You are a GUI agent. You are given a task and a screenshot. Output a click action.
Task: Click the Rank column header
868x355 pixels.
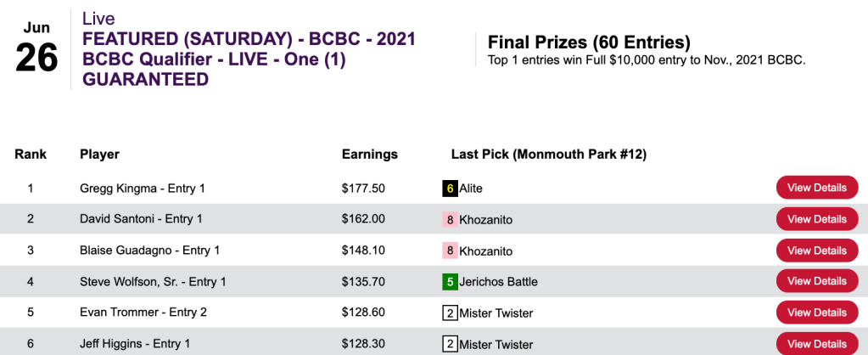coord(31,155)
